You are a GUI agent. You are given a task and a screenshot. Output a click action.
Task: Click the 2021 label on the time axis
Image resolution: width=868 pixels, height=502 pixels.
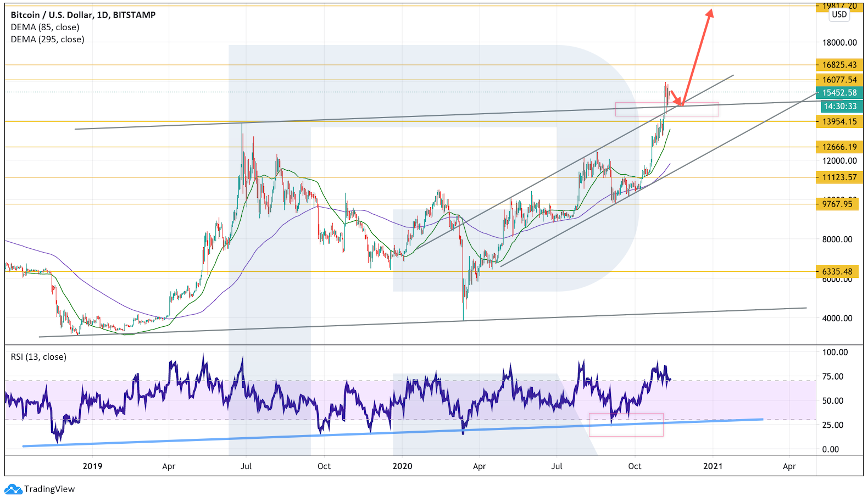click(713, 466)
